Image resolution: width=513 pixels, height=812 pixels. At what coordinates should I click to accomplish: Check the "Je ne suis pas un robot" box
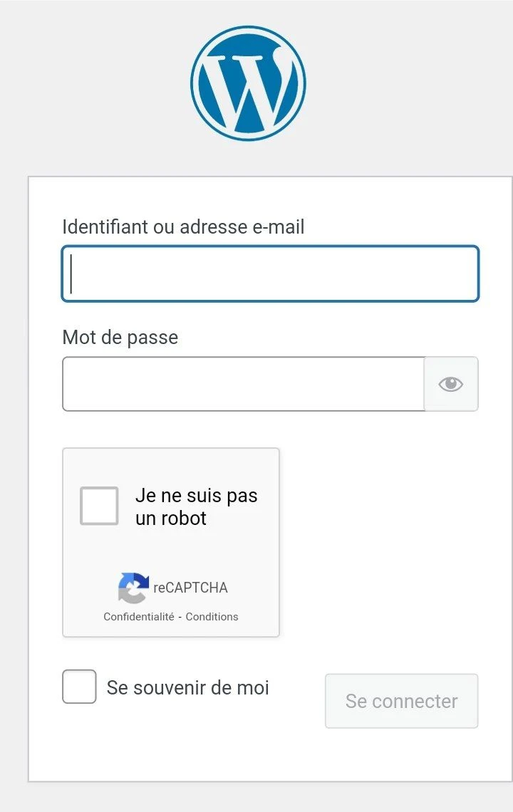99,506
